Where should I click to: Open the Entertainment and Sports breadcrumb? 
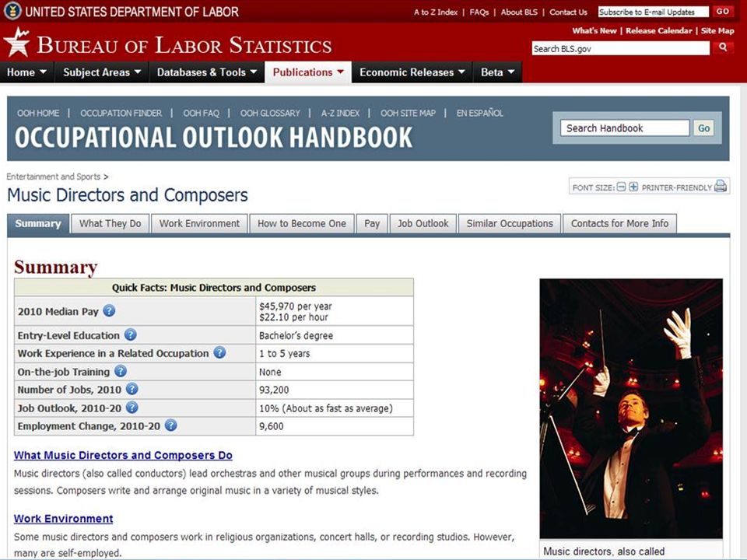pos(54,177)
